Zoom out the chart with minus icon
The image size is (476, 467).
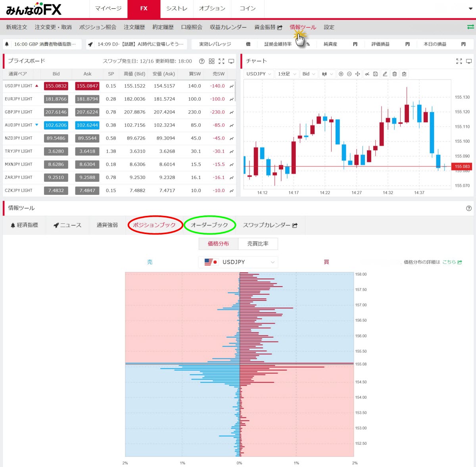pyautogui.click(x=349, y=74)
